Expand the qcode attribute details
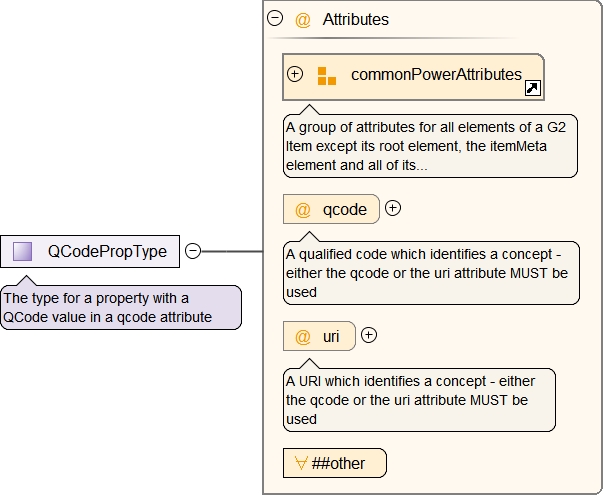Screen dimensions: 604x496 (x=393, y=208)
